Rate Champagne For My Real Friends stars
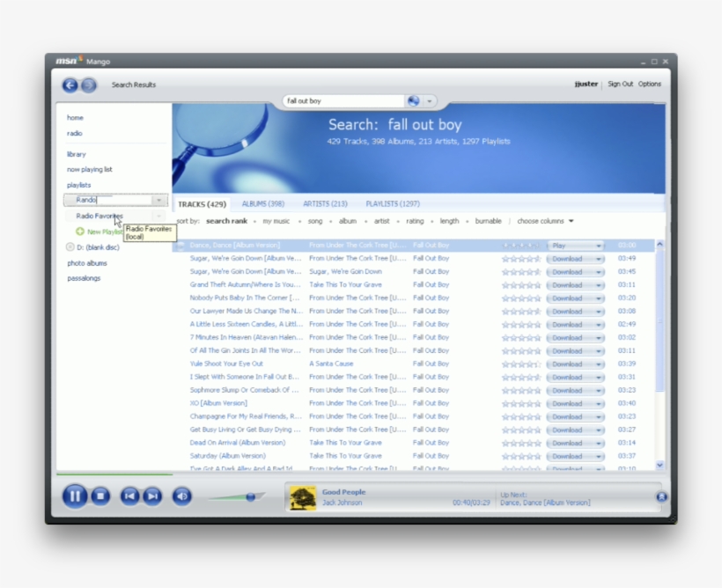The image size is (722, 588). pyautogui.click(x=521, y=416)
